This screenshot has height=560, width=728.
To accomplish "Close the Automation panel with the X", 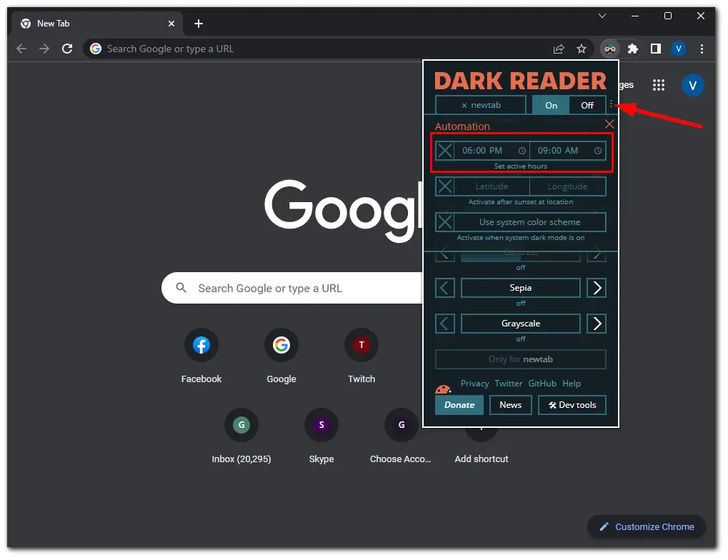I will (x=609, y=124).
